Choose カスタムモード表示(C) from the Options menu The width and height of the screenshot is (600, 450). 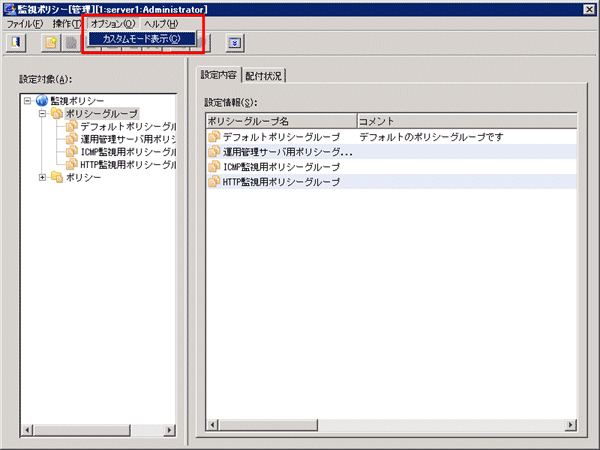pos(141,39)
